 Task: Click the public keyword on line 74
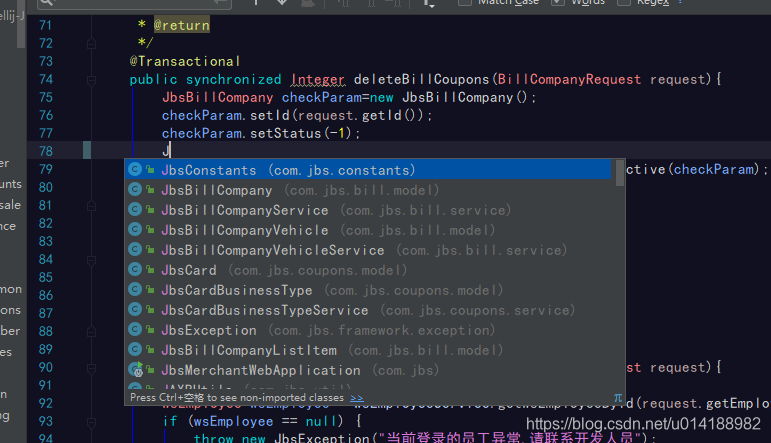(153, 80)
